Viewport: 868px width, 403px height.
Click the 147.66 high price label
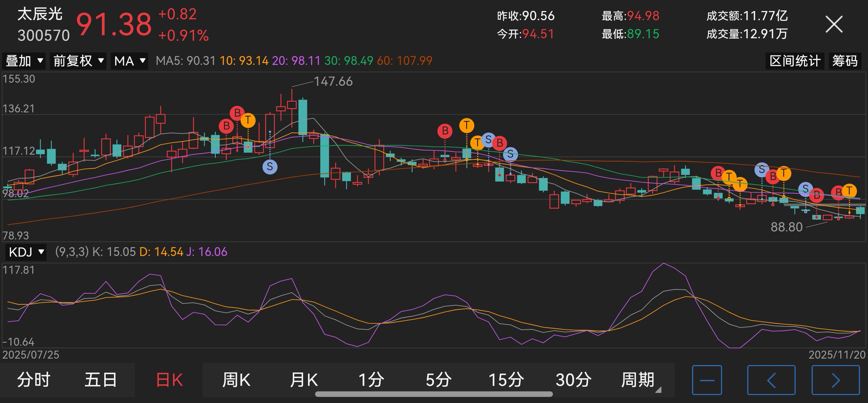333,81
